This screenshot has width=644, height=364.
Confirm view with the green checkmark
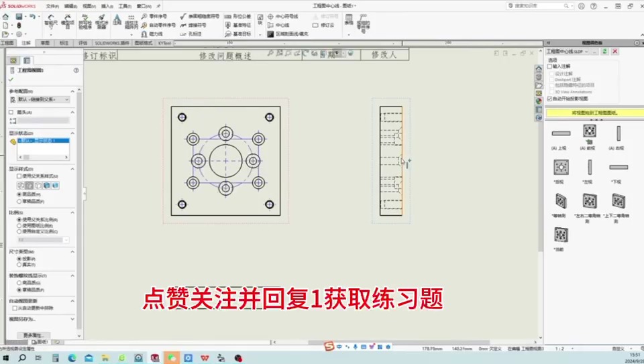(x=11, y=80)
